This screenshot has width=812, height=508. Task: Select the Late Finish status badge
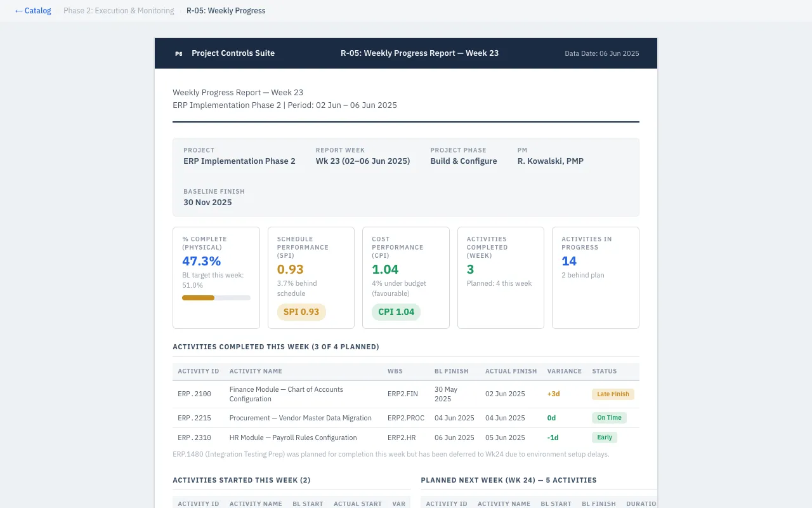pos(612,394)
